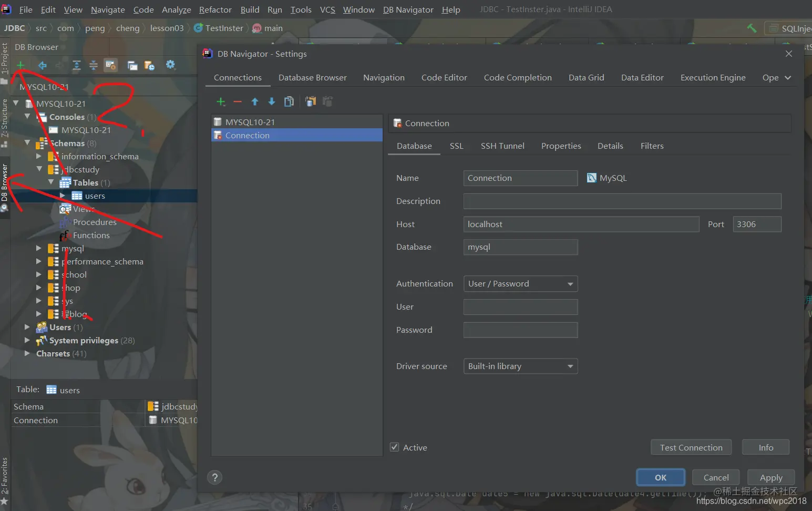This screenshot has width=812, height=511.
Task: Open the DB Navigator menu
Action: tap(408, 9)
